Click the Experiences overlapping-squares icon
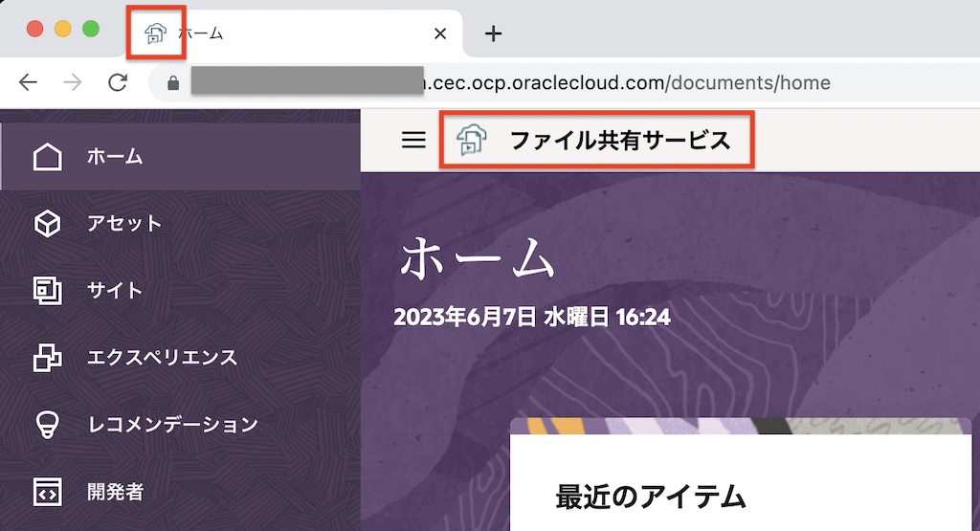 click(48, 357)
